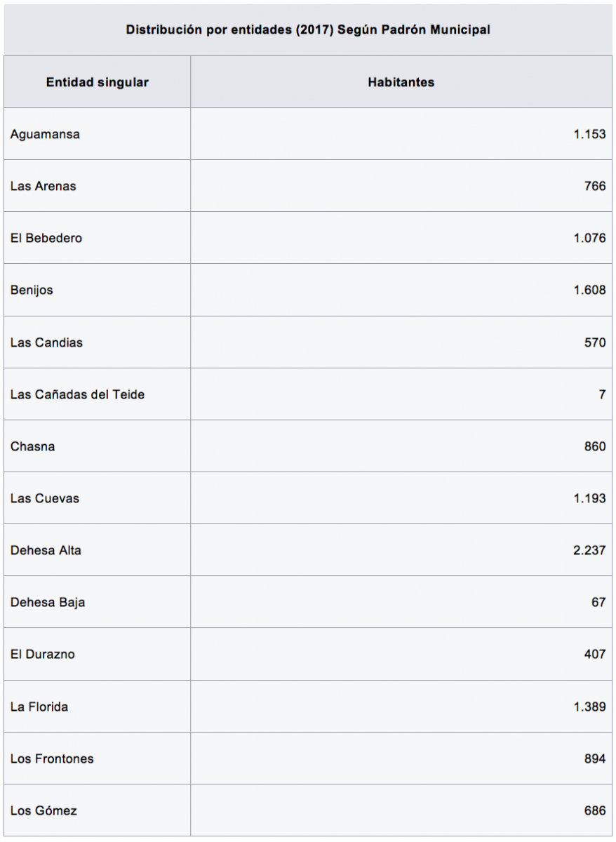Select the El Bebedero cell
Image resolution: width=616 pixels, height=842 pixels.
coord(46,238)
